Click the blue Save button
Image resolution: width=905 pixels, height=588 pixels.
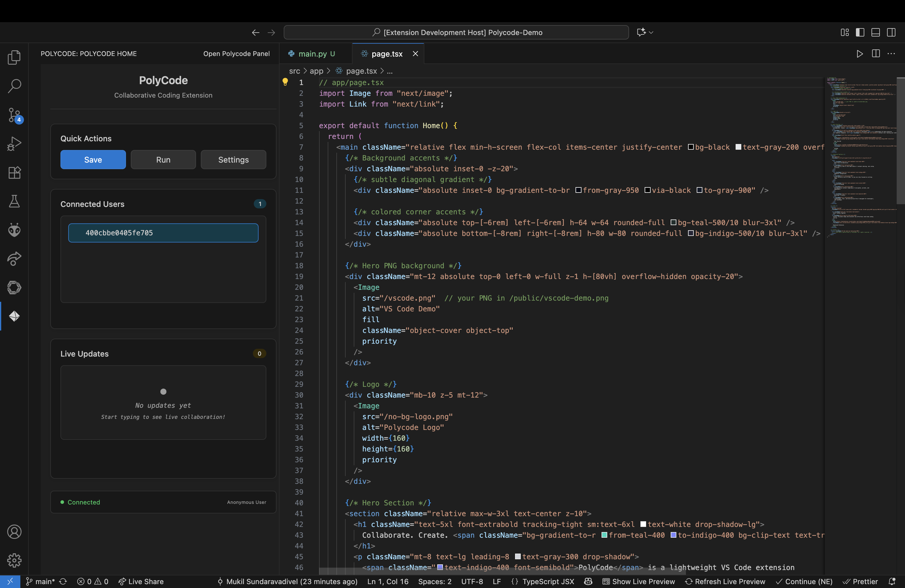[x=93, y=159]
